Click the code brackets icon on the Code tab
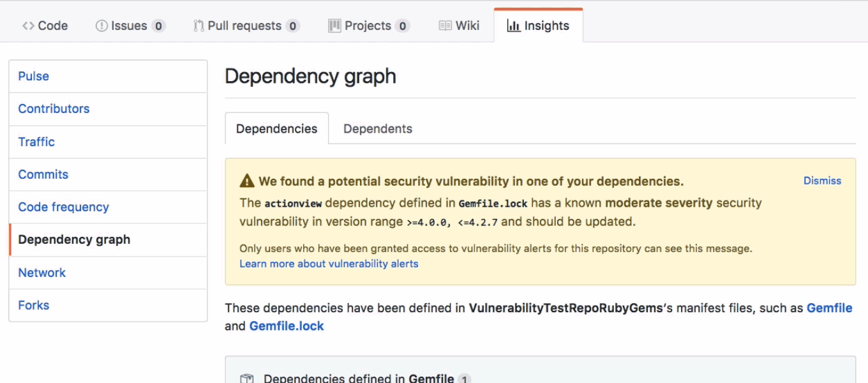The width and height of the screenshot is (868, 383). click(x=27, y=26)
